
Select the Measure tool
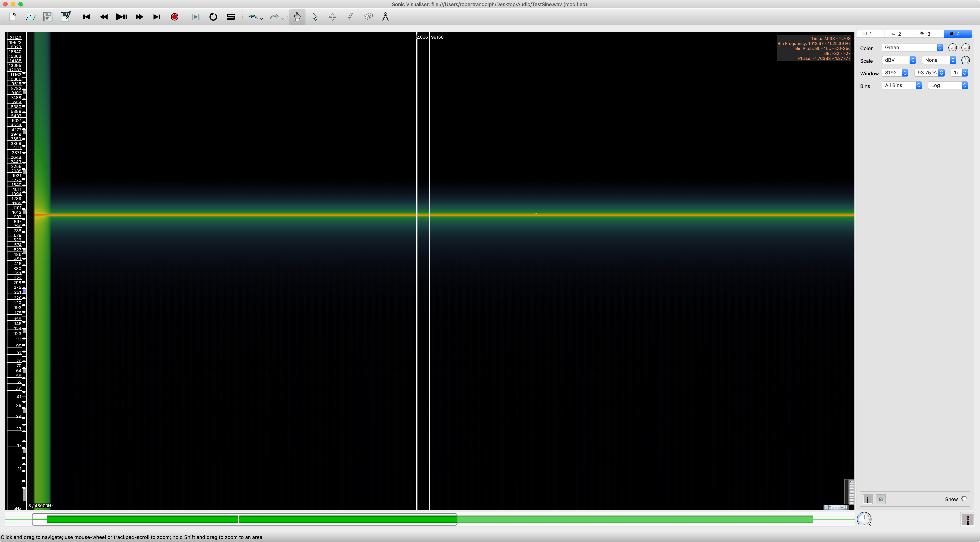click(x=385, y=17)
